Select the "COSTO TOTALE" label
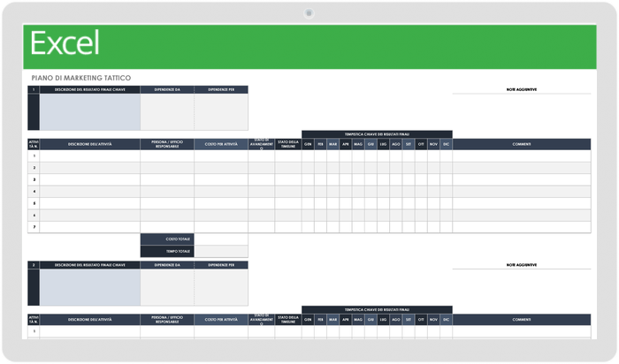 click(x=167, y=239)
